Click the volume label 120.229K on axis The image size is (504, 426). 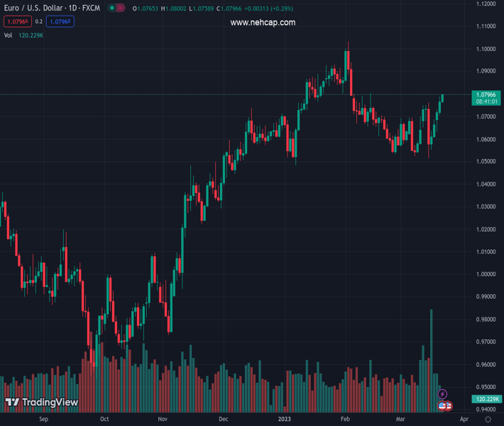[x=486, y=400]
